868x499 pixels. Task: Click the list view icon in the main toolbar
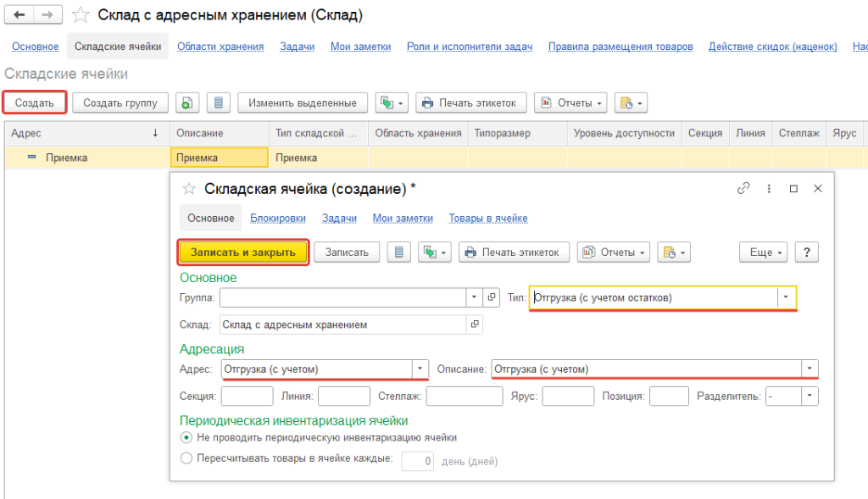click(220, 103)
